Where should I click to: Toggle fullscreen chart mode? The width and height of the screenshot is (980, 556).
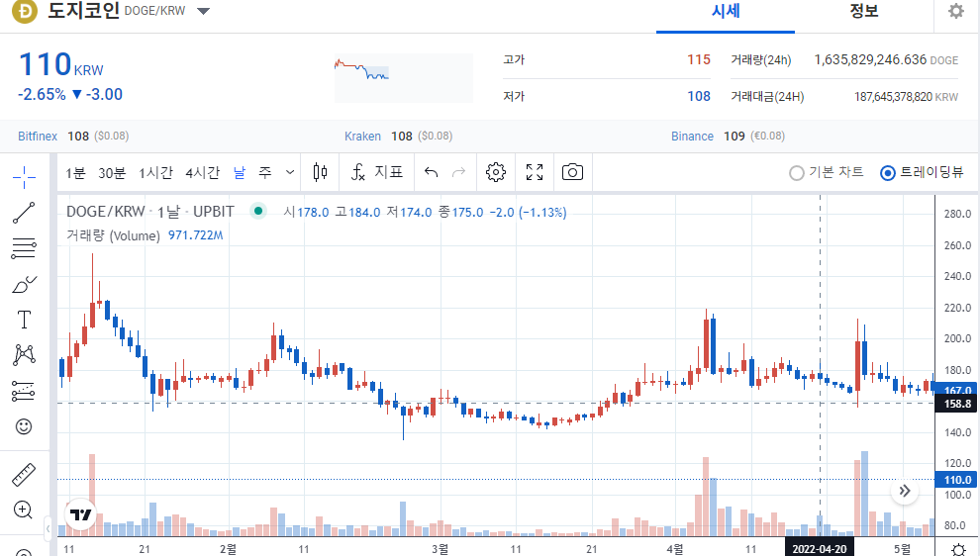pos(535,172)
